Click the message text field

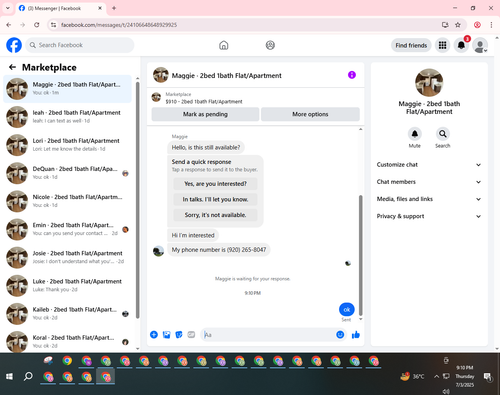coord(268,335)
